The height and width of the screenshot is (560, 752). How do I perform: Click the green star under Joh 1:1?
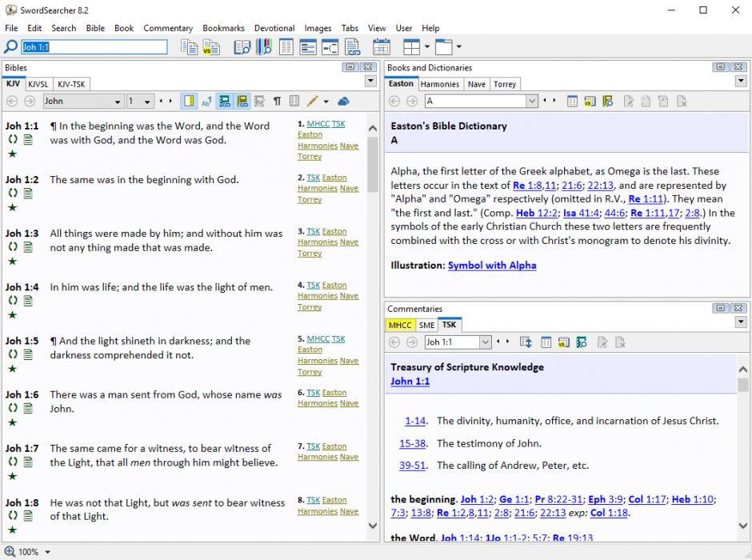[x=13, y=154]
